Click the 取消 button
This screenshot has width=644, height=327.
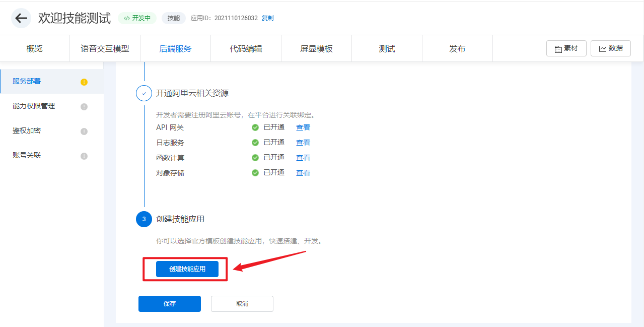click(x=242, y=304)
